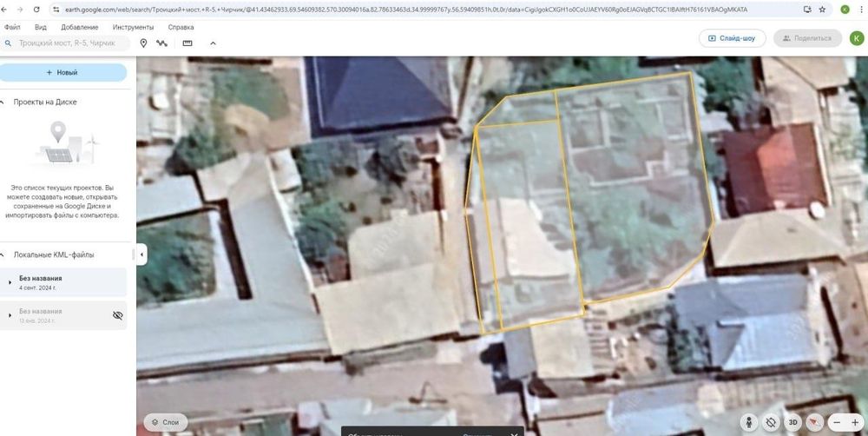
Task: Collapse the toolbar with the up chevron
Action: coord(214,43)
